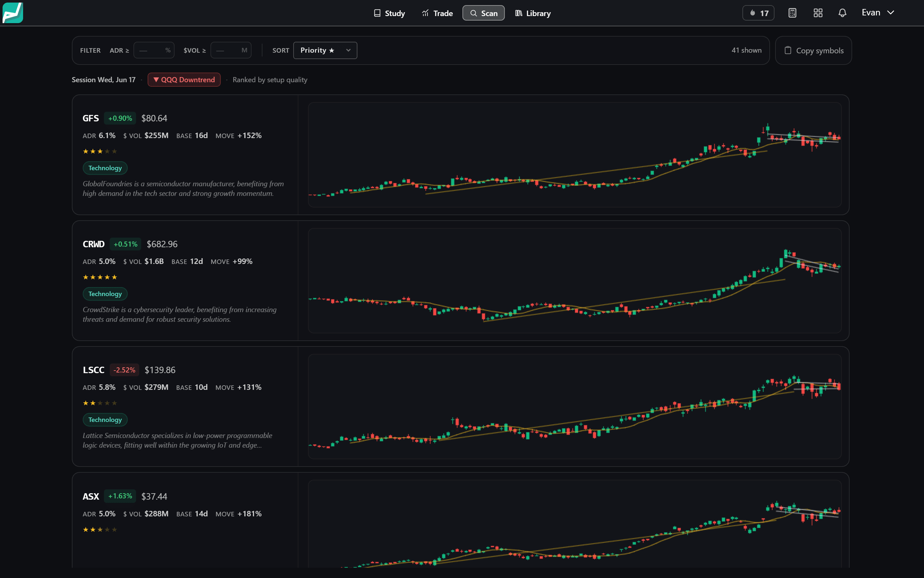Click ASX +1.63% change badge
The image size is (924, 578).
[x=120, y=496]
